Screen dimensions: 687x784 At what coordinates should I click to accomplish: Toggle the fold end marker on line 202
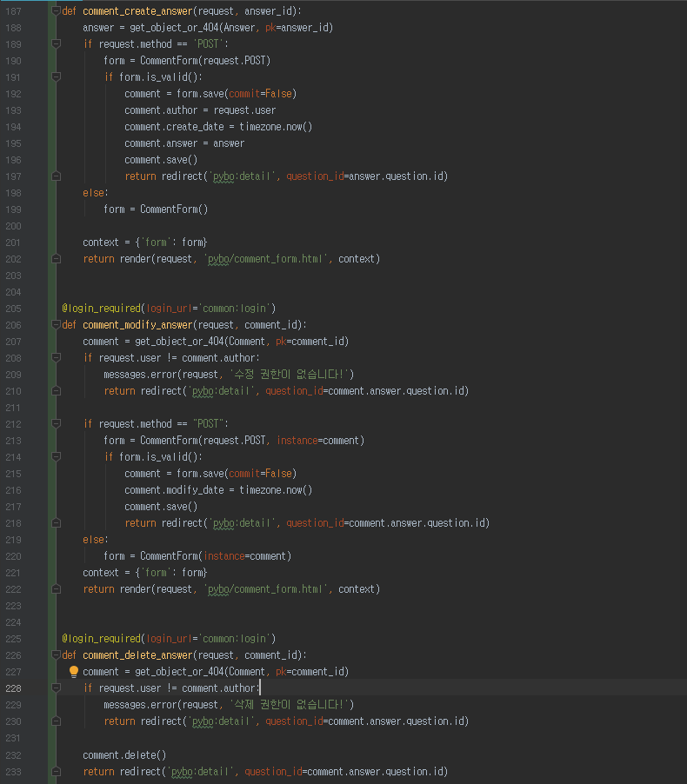[x=56, y=259]
